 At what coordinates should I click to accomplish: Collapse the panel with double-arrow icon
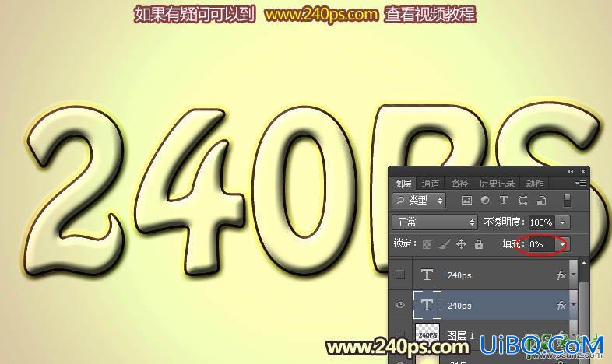[x=570, y=171]
